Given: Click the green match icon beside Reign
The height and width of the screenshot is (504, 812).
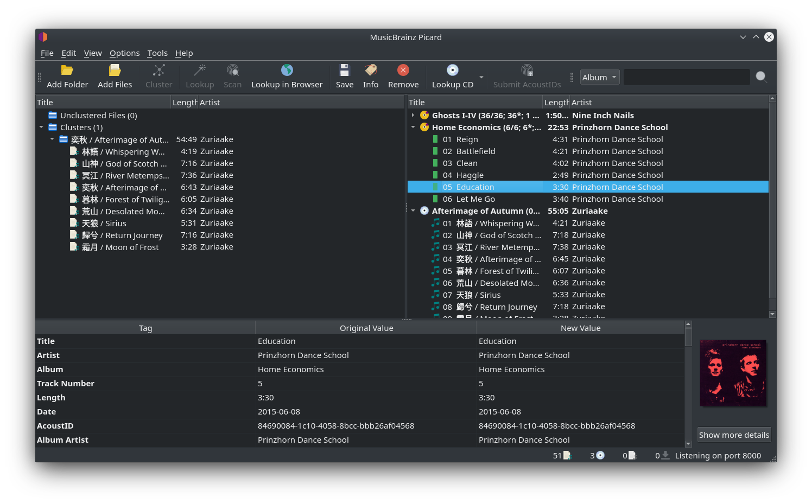Looking at the screenshot, I should tap(435, 139).
